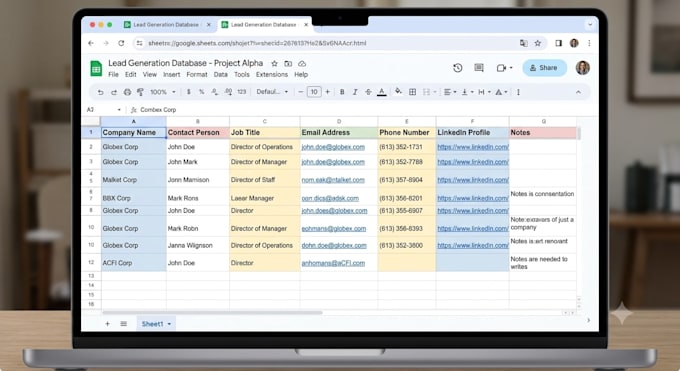Open the text color picker
This screenshot has width=680, height=371.
coord(382,92)
